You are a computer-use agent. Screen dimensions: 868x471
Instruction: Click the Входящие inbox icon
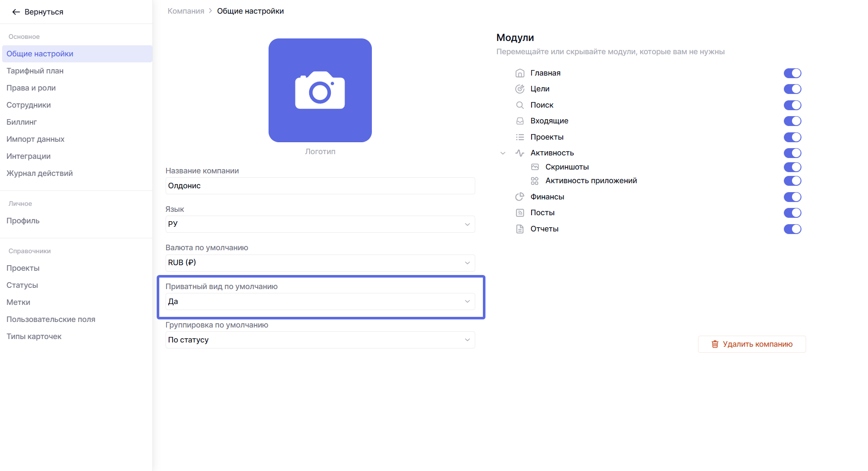(520, 121)
